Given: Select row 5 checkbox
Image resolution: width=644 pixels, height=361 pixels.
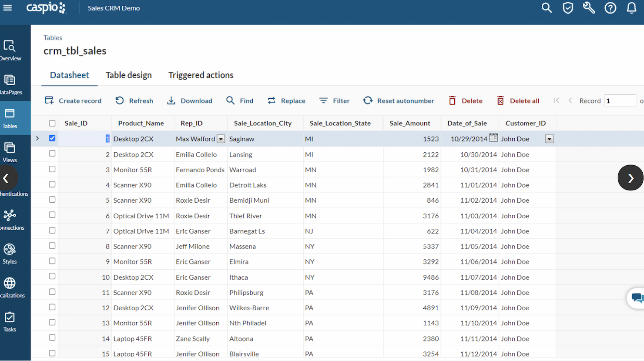Looking at the screenshot, I should pyautogui.click(x=52, y=200).
